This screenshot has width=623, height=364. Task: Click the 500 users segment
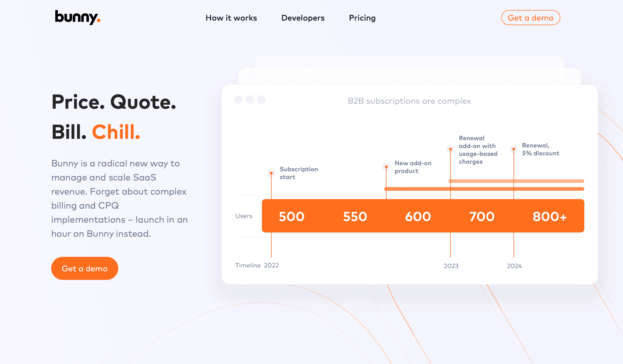click(292, 216)
